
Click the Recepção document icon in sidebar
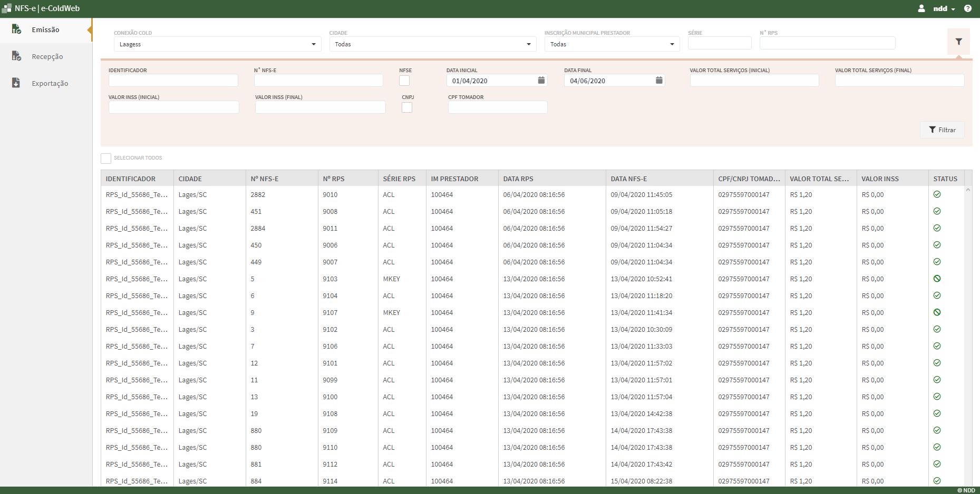[16, 56]
